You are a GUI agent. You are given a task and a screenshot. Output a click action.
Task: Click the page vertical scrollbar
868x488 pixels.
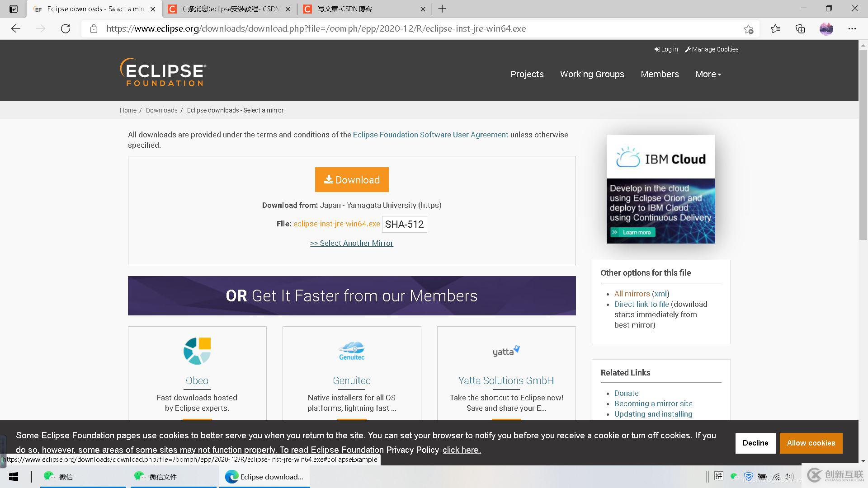tap(863, 179)
